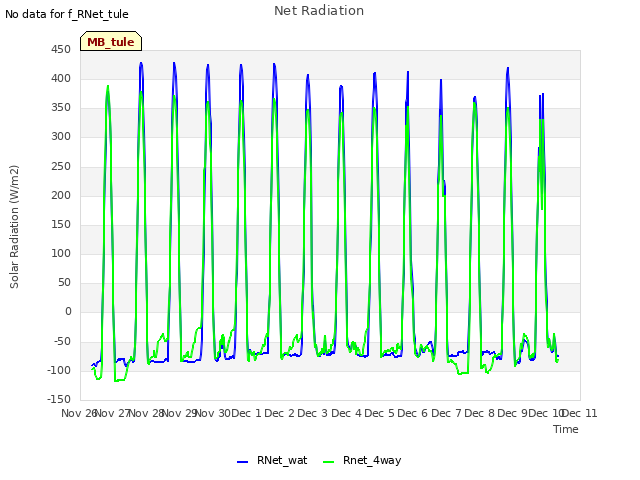This screenshot has width=640, height=480.
Task: Click the blue RNet_wat legend color line
Action: click(x=242, y=462)
